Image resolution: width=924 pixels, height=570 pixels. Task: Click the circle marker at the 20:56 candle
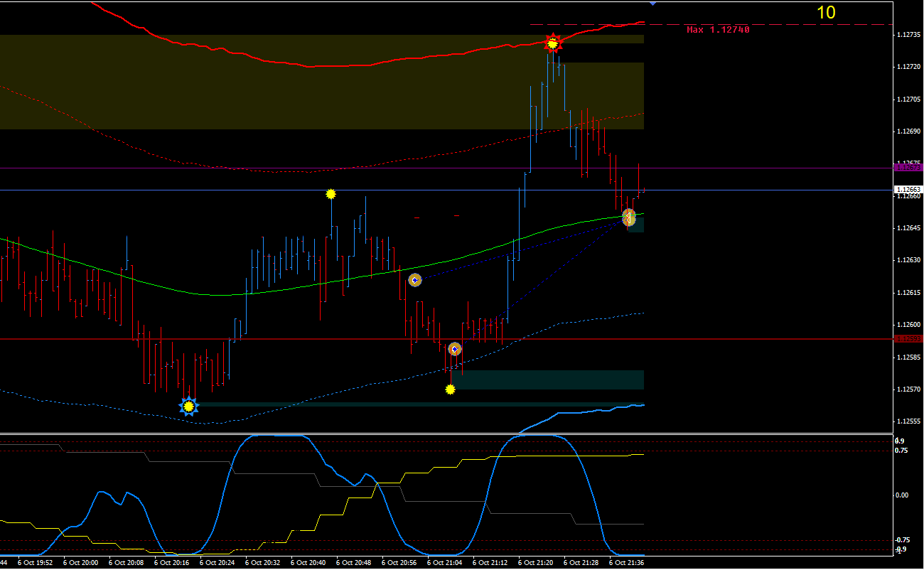click(x=415, y=280)
